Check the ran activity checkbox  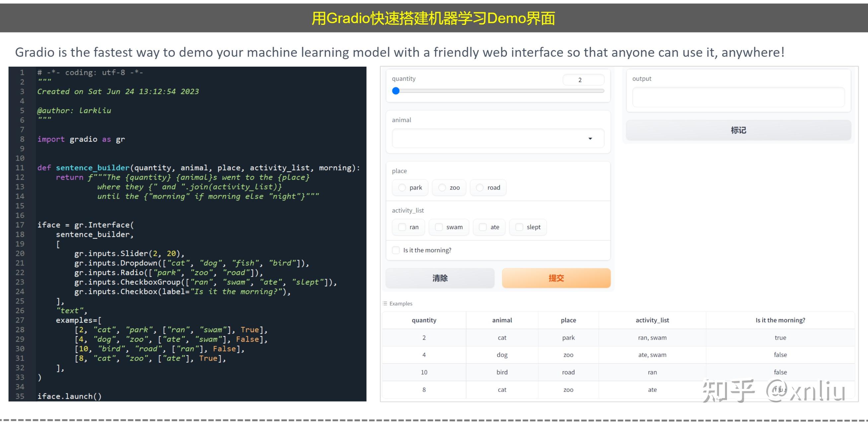402,227
